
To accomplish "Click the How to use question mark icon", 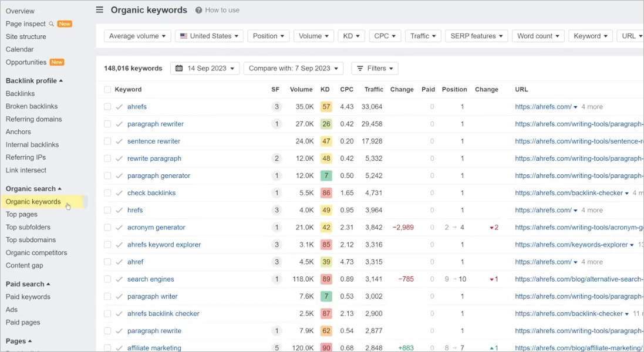I will (200, 9).
